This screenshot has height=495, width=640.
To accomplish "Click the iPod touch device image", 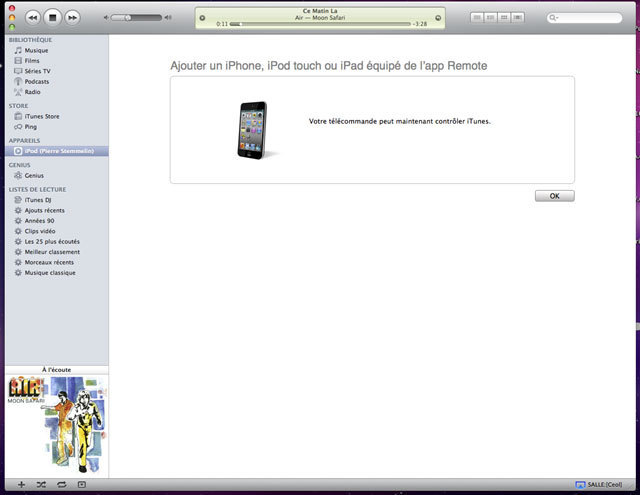I will 253,130.
